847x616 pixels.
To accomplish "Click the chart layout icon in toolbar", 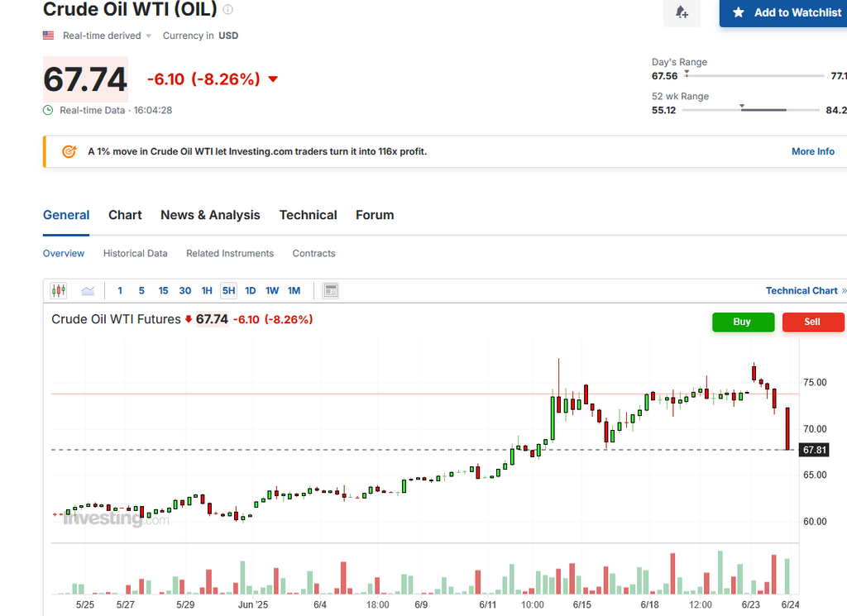I will tap(331, 291).
